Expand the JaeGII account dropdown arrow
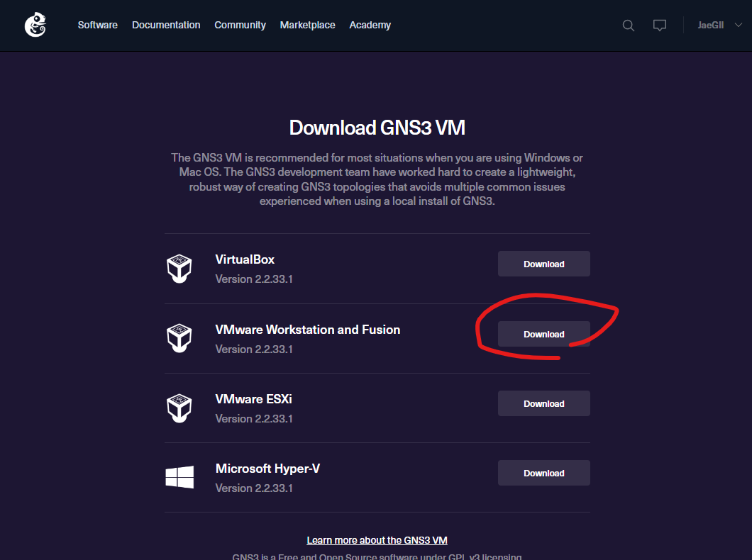 (738, 25)
